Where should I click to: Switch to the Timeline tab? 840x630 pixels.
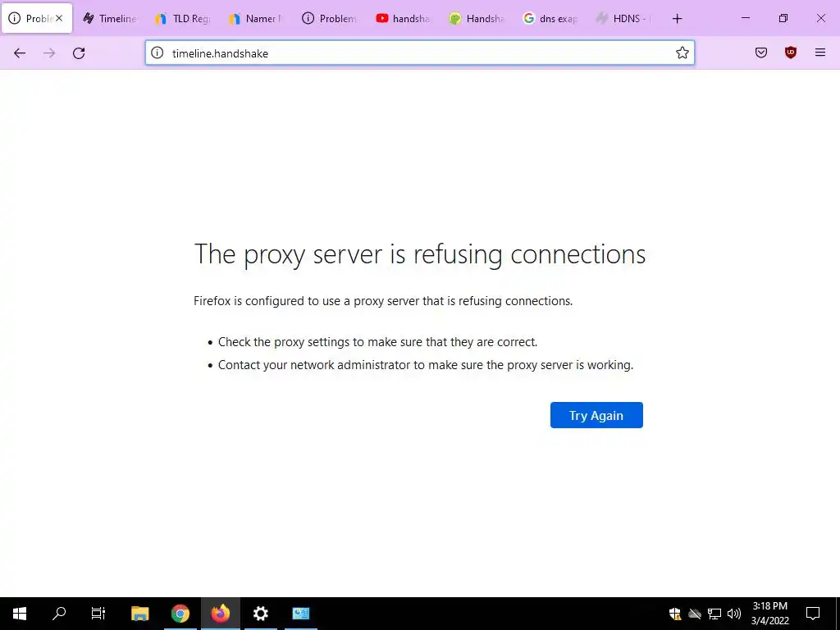[x=111, y=19]
